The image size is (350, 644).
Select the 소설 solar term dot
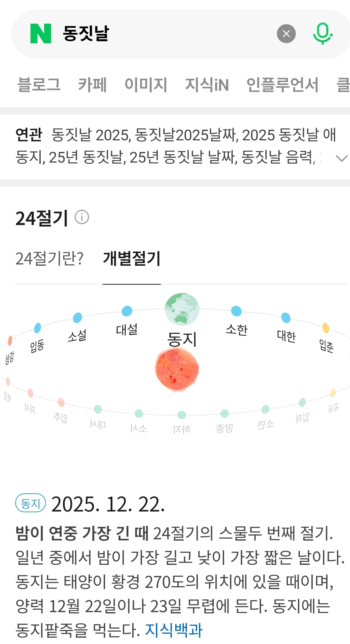pos(77,318)
